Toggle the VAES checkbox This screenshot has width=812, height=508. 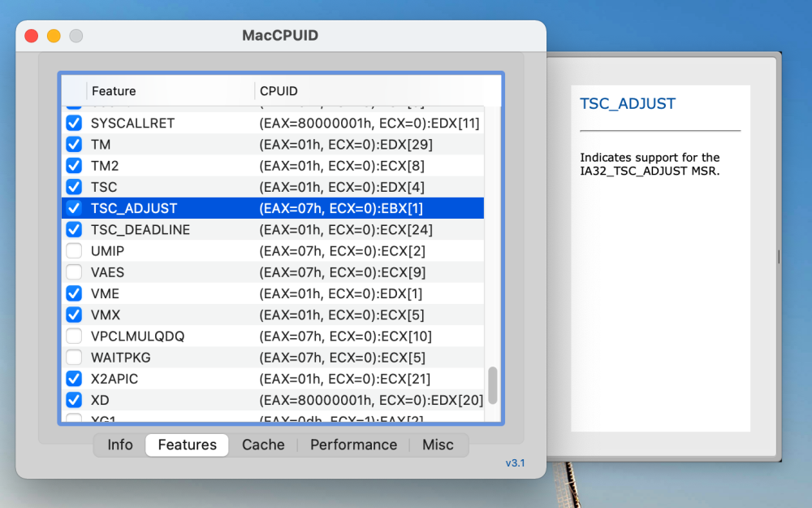pos(74,271)
